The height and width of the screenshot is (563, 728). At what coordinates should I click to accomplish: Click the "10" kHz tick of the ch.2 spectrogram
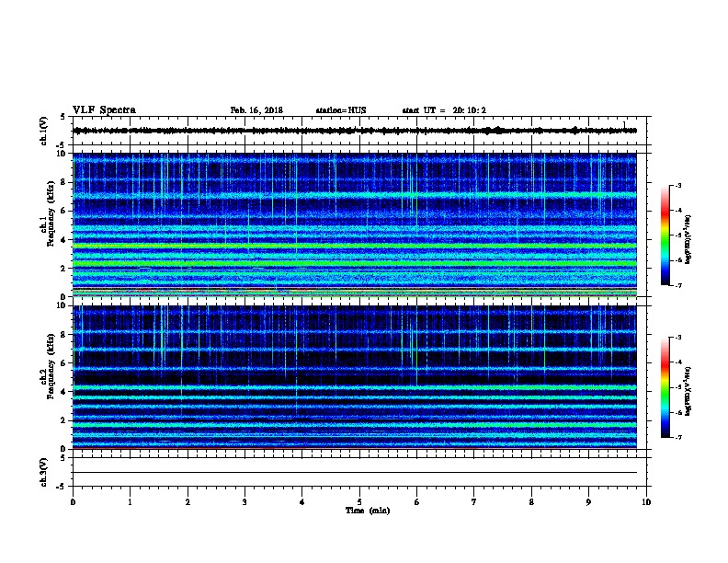coord(63,305)
